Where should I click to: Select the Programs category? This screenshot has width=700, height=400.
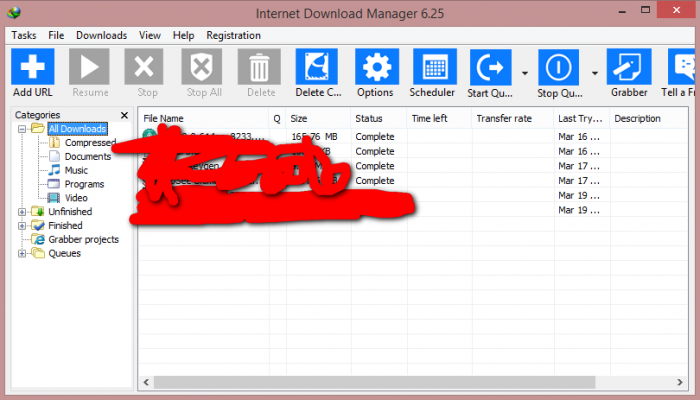pyautogui.click(x=84, y=184)
